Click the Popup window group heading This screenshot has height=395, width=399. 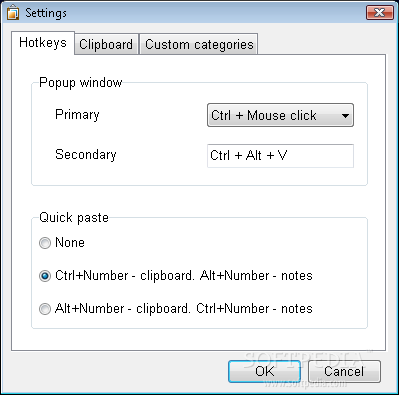point(81,82)
